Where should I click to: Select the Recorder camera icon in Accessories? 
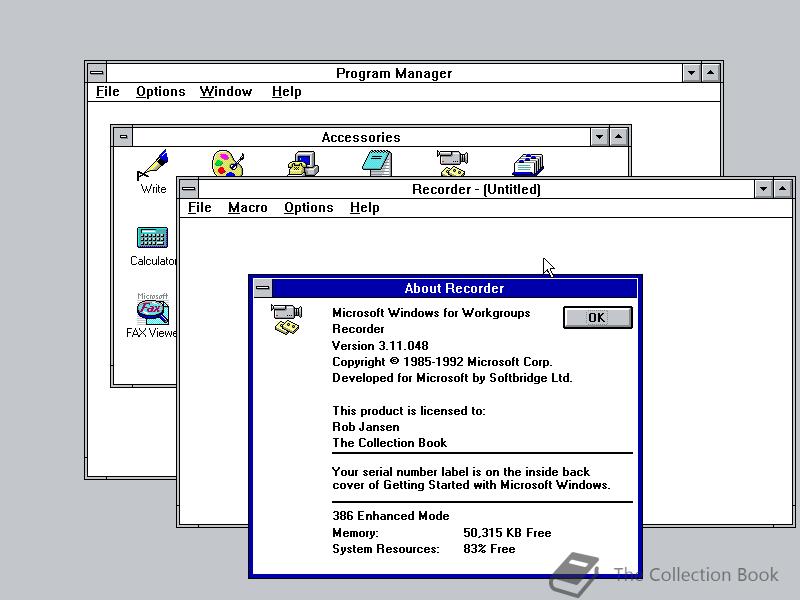453,163
